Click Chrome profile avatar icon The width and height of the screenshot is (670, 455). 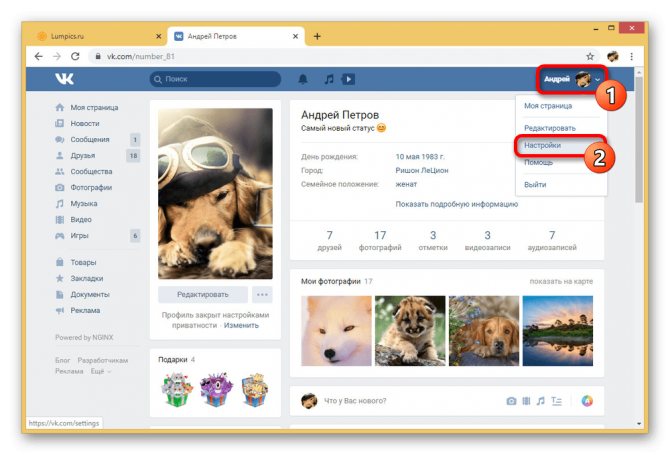coord(613,56)
